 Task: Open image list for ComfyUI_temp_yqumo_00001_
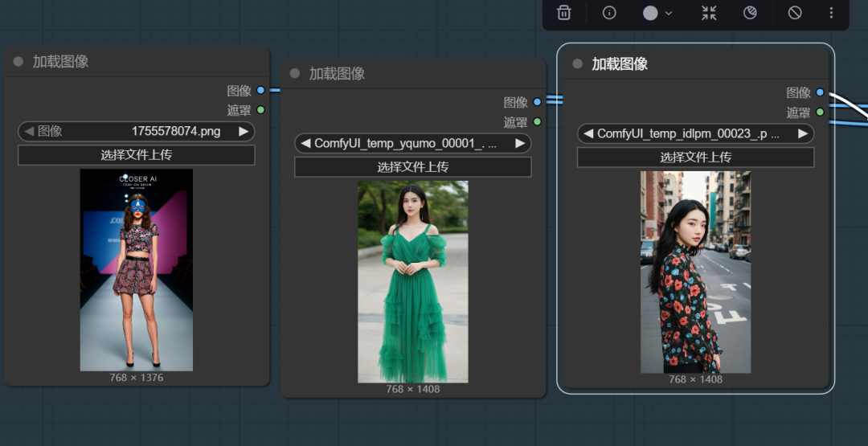click(413, 143)
